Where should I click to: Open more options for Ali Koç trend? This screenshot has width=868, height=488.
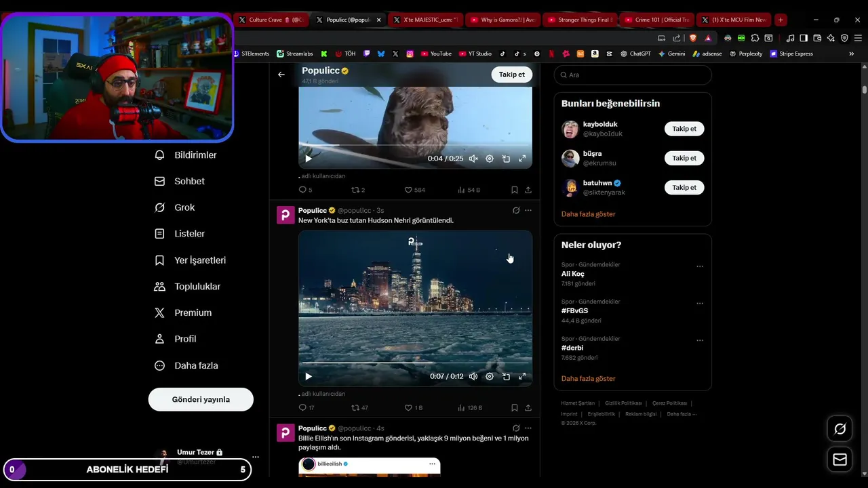(x=700, y=266)
